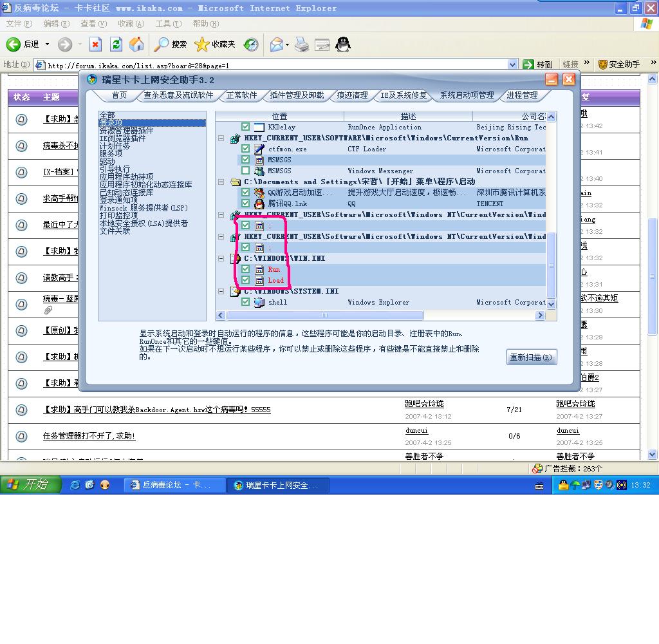Click the tray keyboard language icon
659x644 pixels.
(539, 486)
